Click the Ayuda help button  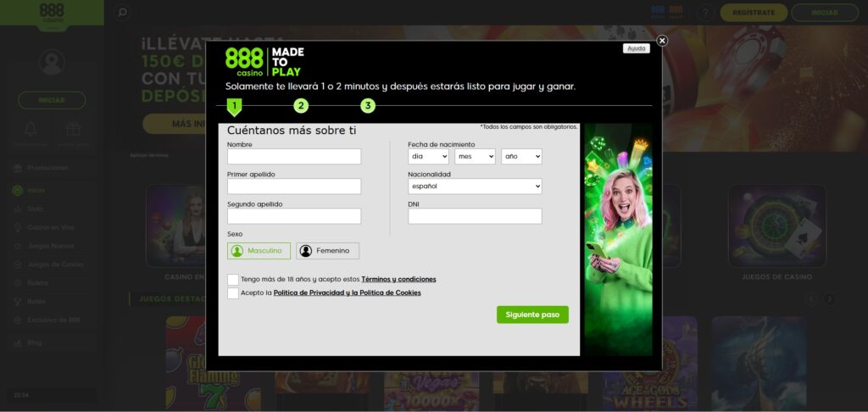point(636,48)
